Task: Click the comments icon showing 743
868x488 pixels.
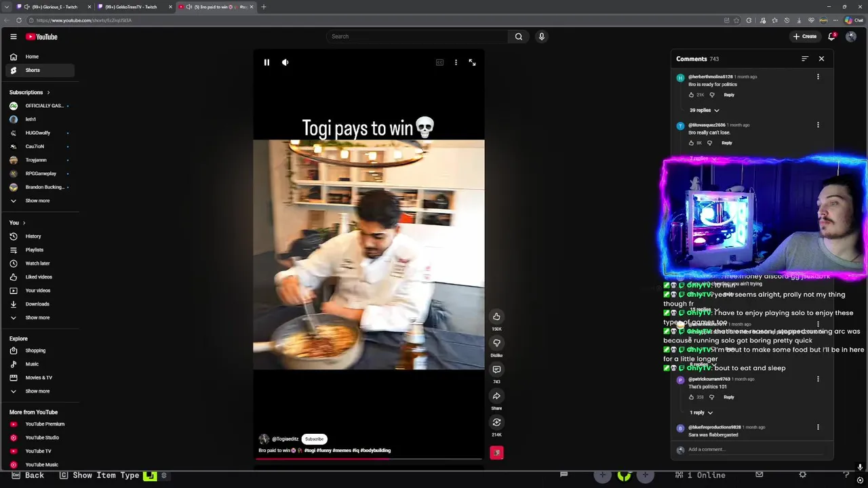Action: [x=496, y=369]
